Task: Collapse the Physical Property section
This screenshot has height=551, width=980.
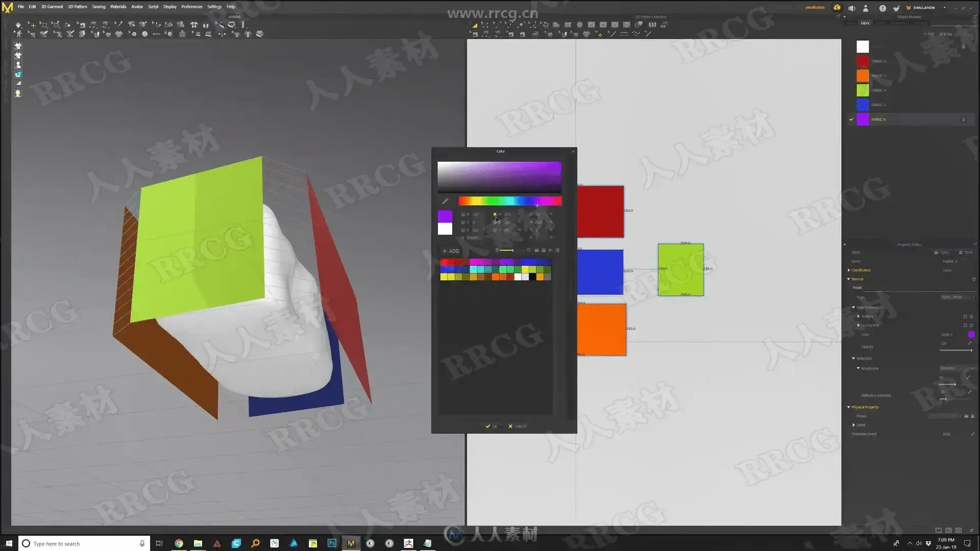Action: pos(849,407)
